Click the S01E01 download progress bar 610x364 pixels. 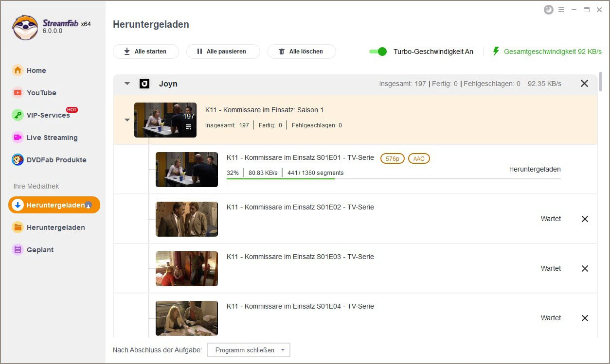coord(394,179)
